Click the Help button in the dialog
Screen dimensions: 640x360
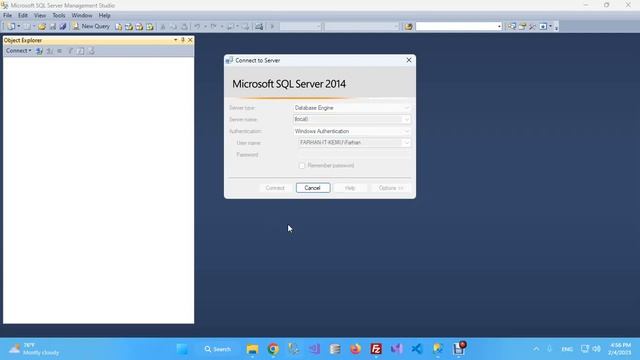(350, 188)
